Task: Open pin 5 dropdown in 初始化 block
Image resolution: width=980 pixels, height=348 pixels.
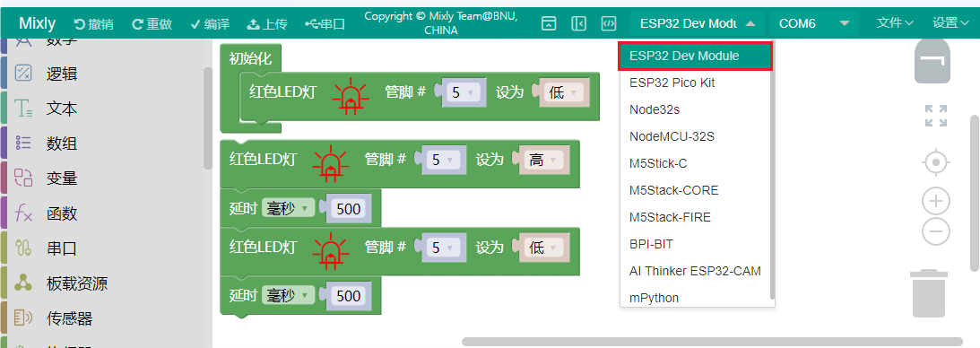Action: pos(464,92)
